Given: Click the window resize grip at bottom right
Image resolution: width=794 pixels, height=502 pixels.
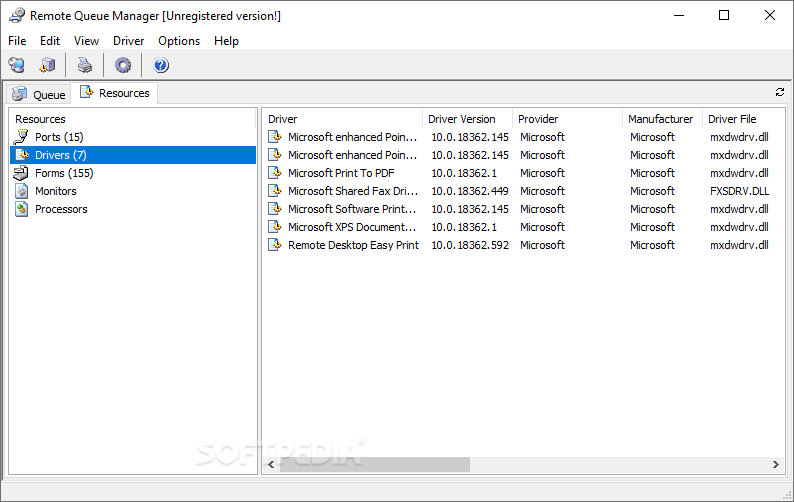Looking at the screenshot, I should point(787,495).
